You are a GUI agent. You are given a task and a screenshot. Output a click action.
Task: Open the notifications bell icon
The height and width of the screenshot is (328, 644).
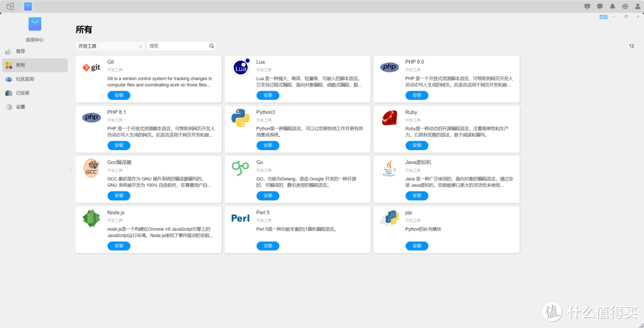click(x=612, y=6)
